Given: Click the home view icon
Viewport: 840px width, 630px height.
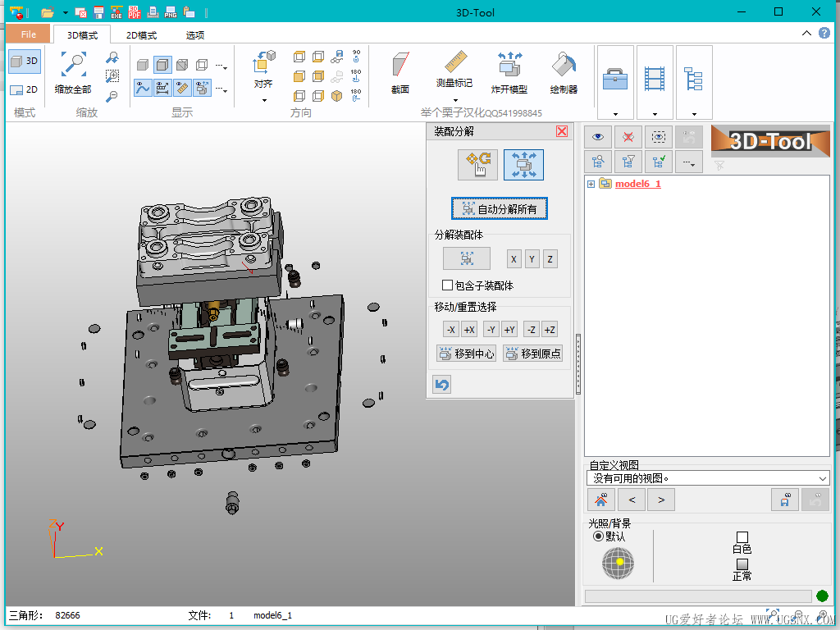Looking at the screenshot, I should click(x=601, y=500).
